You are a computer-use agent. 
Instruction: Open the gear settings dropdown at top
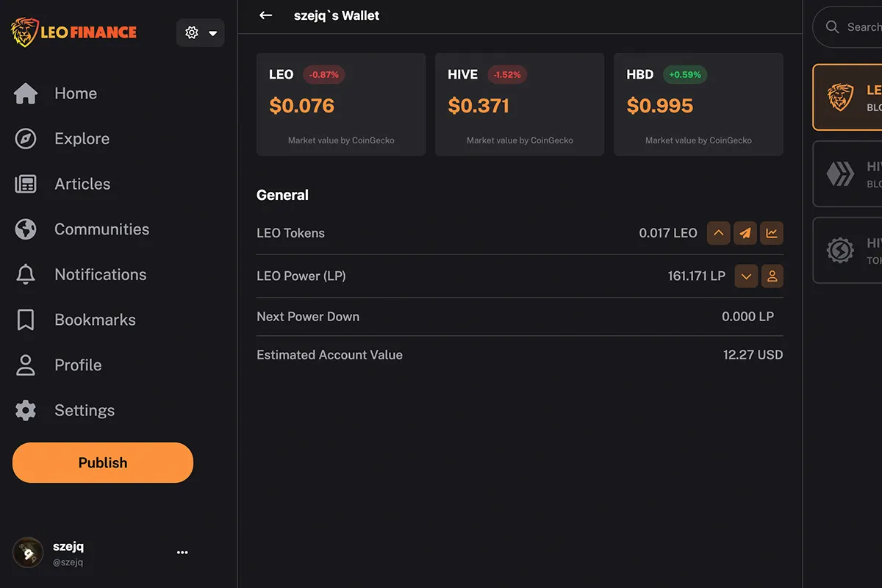(x=201, y=33)
